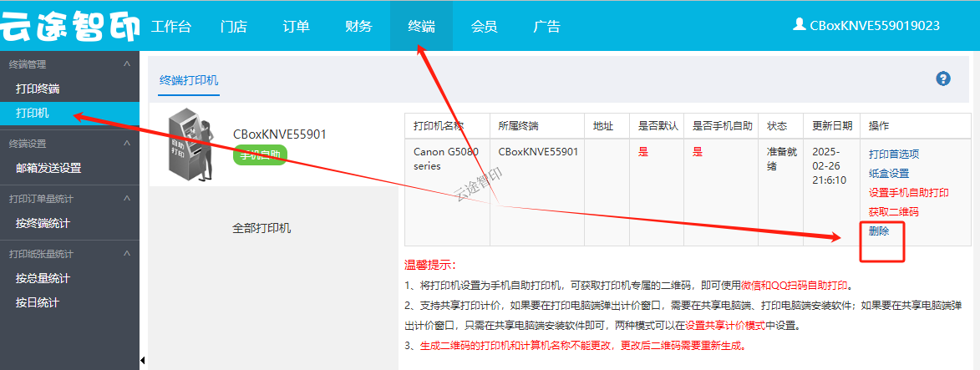Collapse the 终端设置 sidebar section
Screen dimensions: 980x370
(126, 144)
